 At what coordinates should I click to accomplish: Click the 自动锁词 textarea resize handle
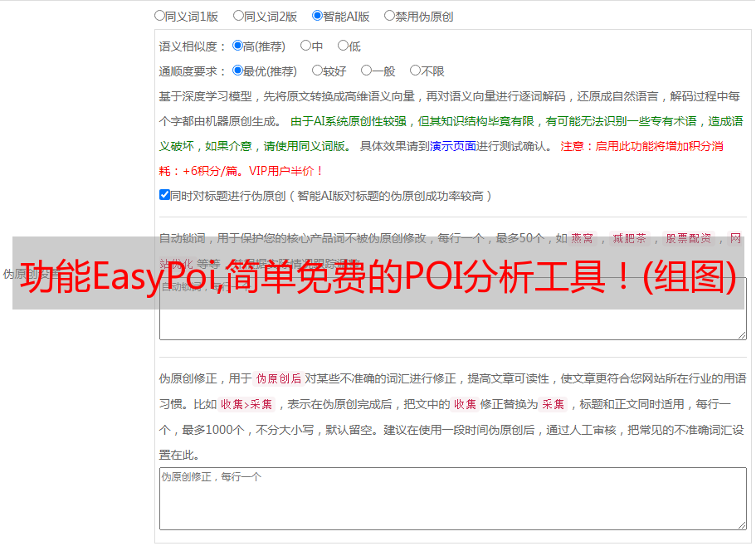click(x=742, y=335)
